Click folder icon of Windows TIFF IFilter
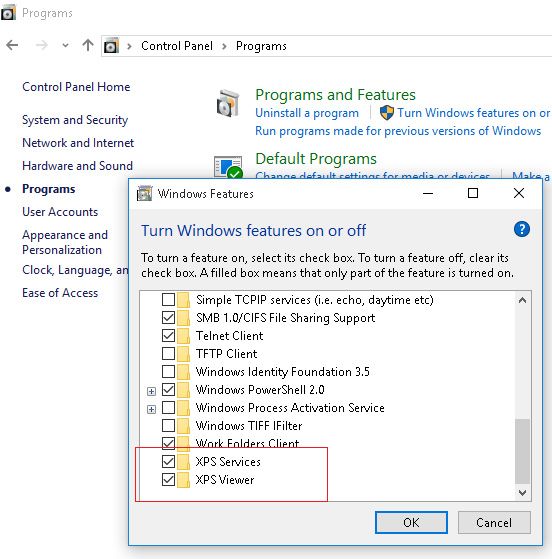Viewport: 552px width, 559px height. (x=183, y=426)
